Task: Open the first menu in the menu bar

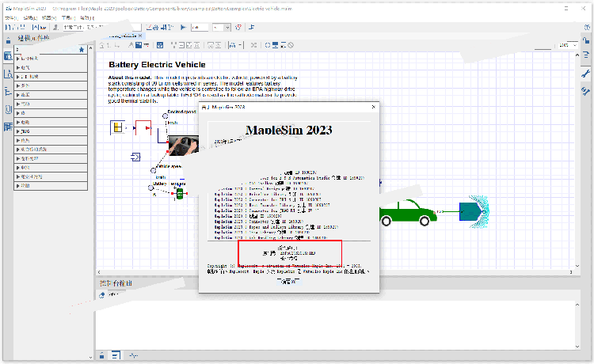Action: point(10,17)
